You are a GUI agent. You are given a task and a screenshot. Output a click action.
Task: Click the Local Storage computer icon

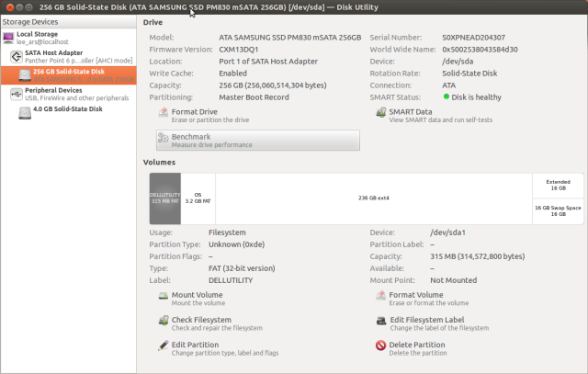pyautogui.click(x=8, y=38)
